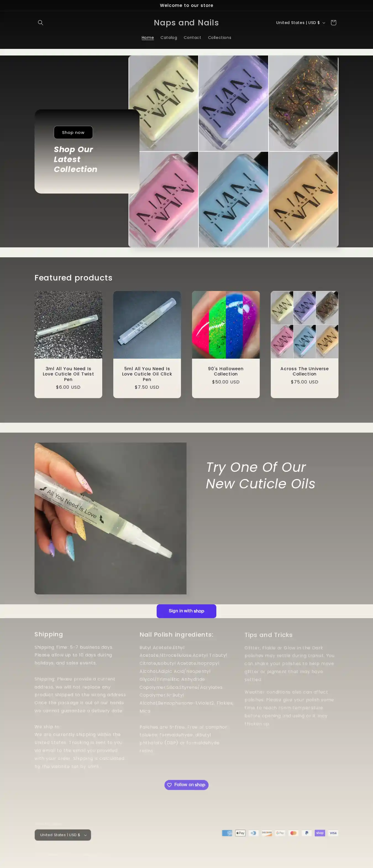Go to the Contact page

pos(192,37)
